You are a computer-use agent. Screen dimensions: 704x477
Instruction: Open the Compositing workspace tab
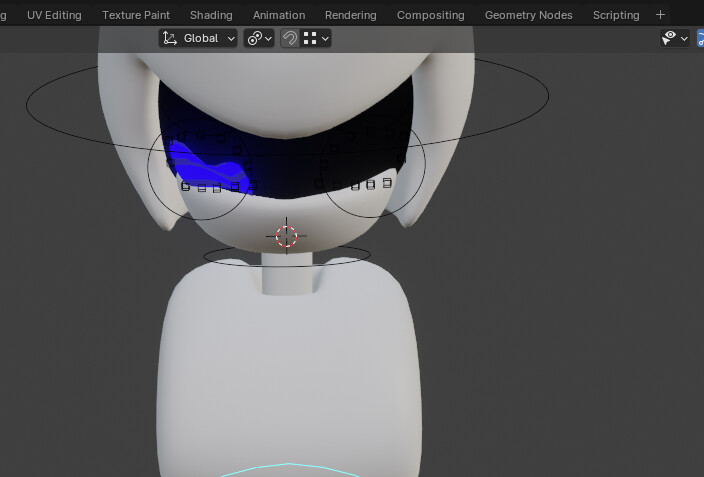pyautogui.click(x=431, y=15)
